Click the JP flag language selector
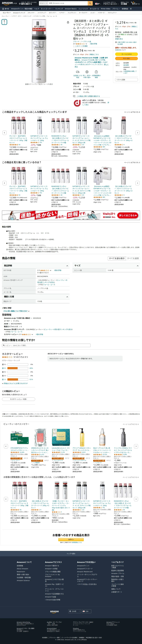Screen dimensions: 142x644 pos(98,4)
